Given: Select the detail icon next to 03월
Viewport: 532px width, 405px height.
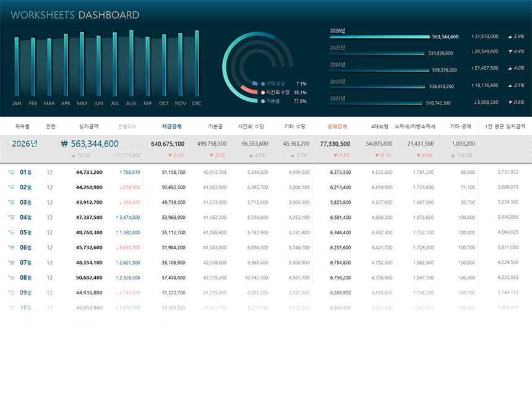Looking at the screenshot, I should (x=11, y=202).
